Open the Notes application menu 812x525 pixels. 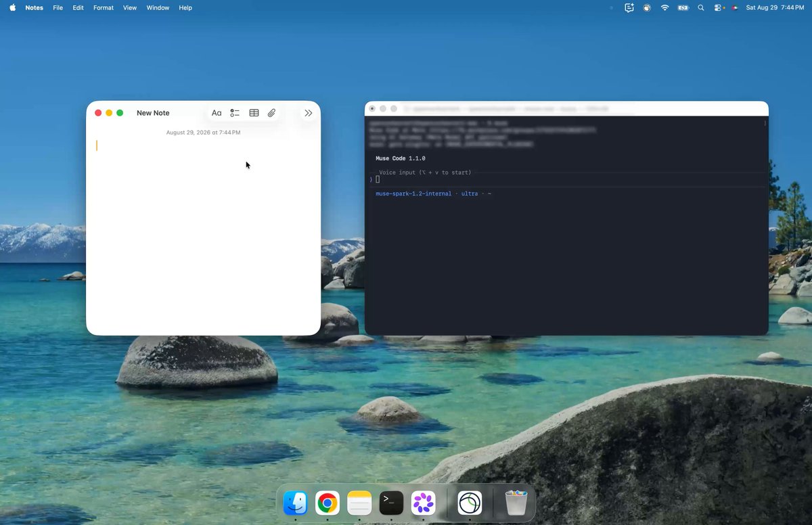pyautogui.click(x=34, y=7)
